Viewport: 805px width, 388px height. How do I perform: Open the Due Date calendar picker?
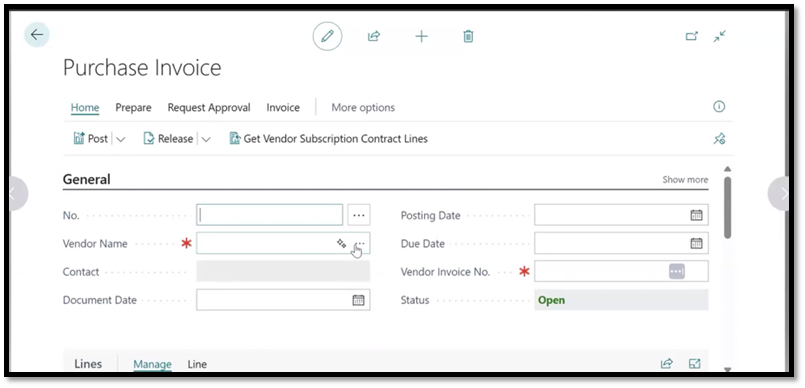pos(696,243)
